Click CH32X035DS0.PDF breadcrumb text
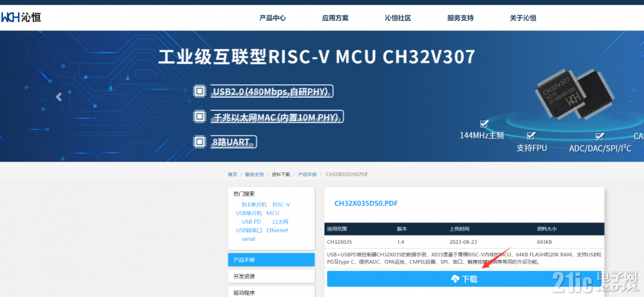The height and width of the screenshot is (297, 644). [346, 175]
